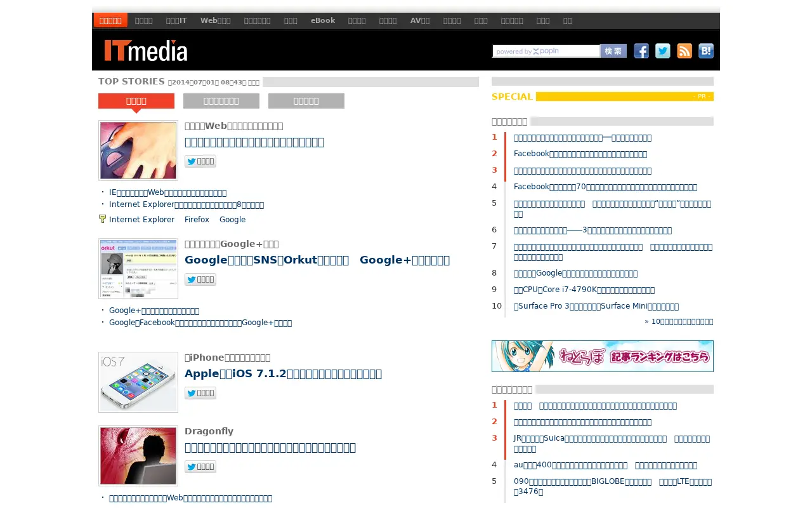
Task: Open the Google SNS Orkut headline
Action: click(317, 260)
